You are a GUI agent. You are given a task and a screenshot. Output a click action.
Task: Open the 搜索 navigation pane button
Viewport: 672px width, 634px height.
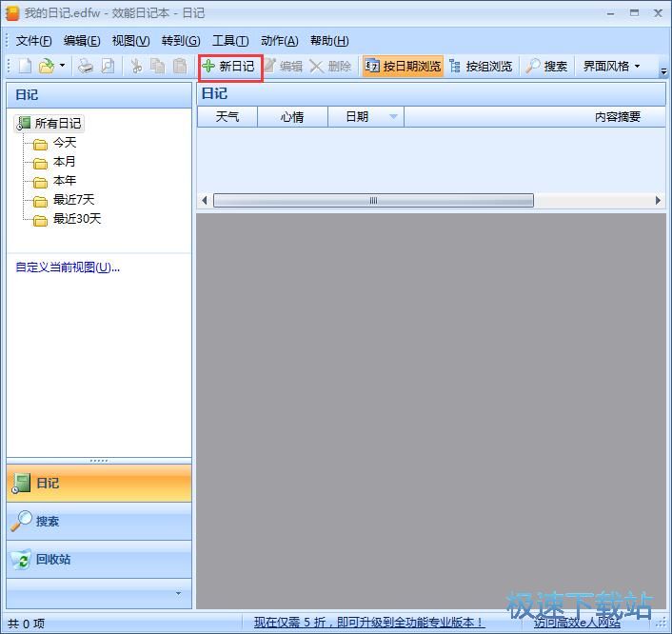99,522
